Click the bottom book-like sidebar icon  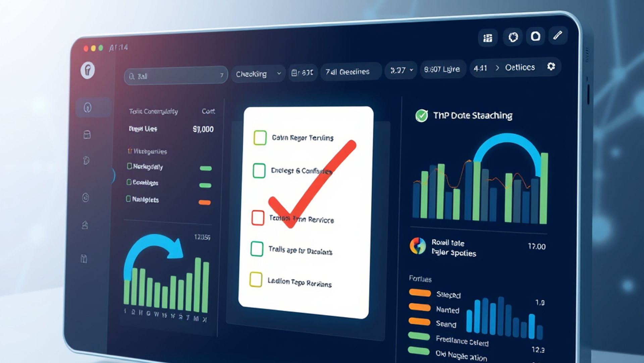point(84,259)
